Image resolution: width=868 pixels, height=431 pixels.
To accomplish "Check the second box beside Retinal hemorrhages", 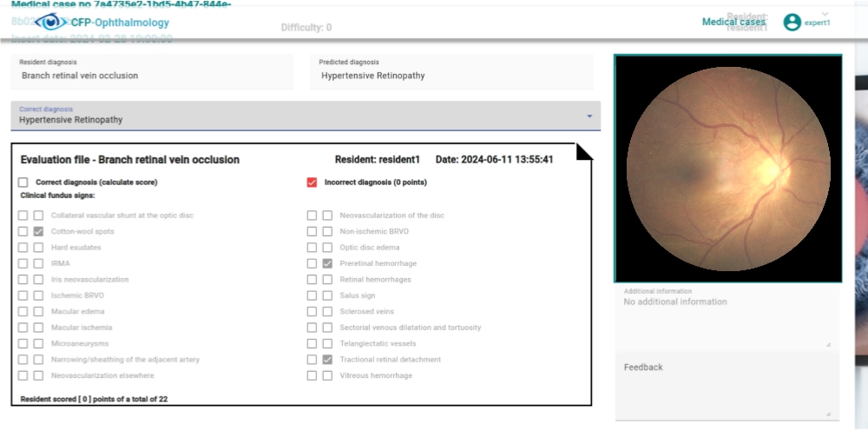I will (x=327, y=280).
